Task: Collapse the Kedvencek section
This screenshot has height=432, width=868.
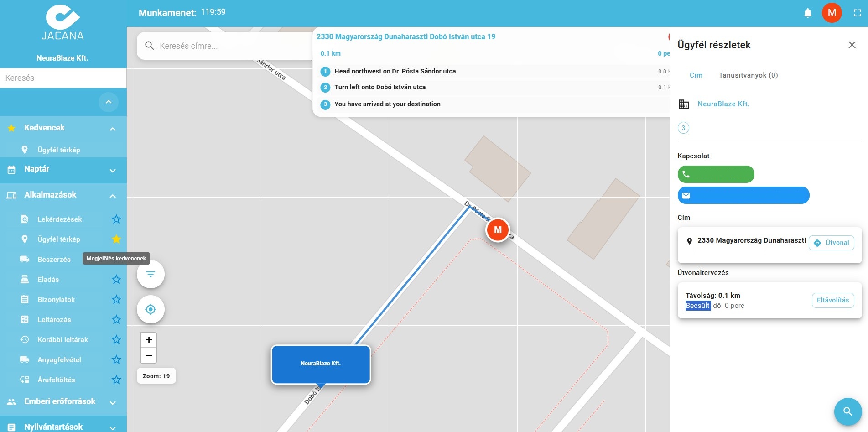Action: tap(113, 129)
